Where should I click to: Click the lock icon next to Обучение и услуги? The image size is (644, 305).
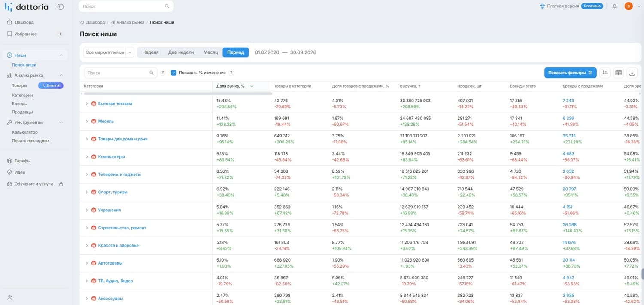tap(61, 184)
